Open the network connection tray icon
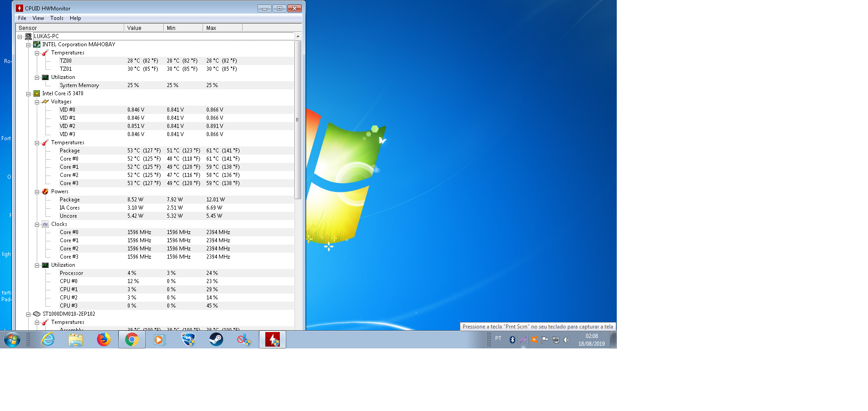868x411 pixels. tap(556, 340)
